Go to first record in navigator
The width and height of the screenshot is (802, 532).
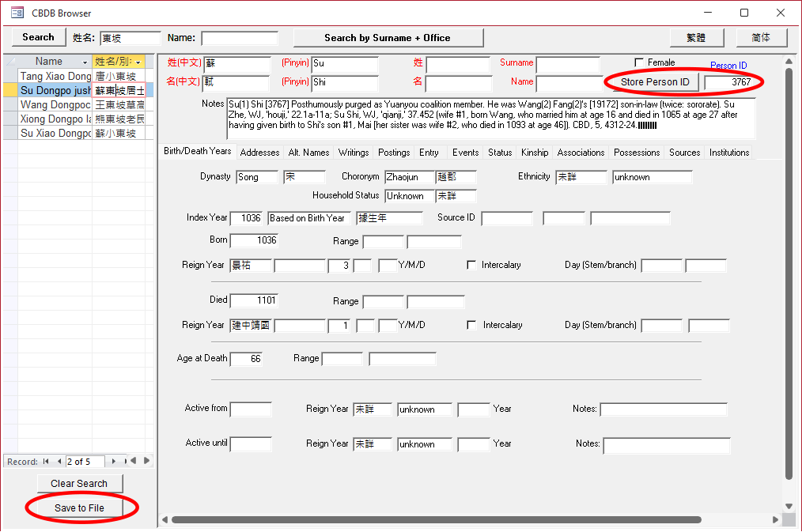(x=46, y=461)
